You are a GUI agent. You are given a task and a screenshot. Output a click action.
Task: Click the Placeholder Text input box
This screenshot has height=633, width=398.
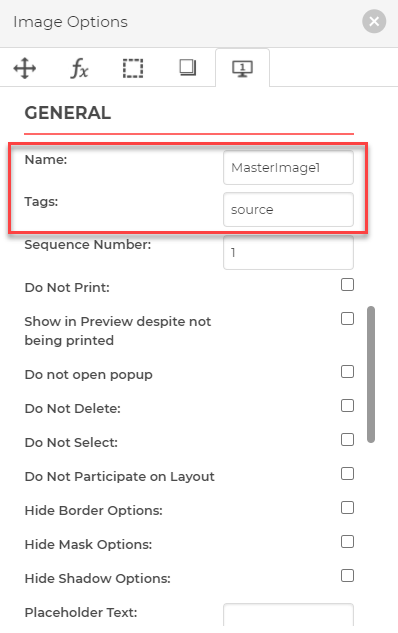click(x=288, y=615)
